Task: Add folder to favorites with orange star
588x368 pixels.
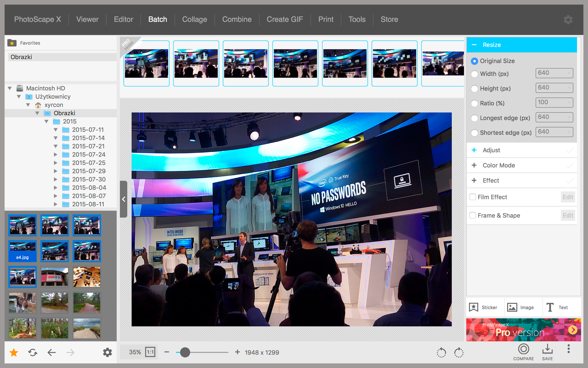Action: point(14,353)
